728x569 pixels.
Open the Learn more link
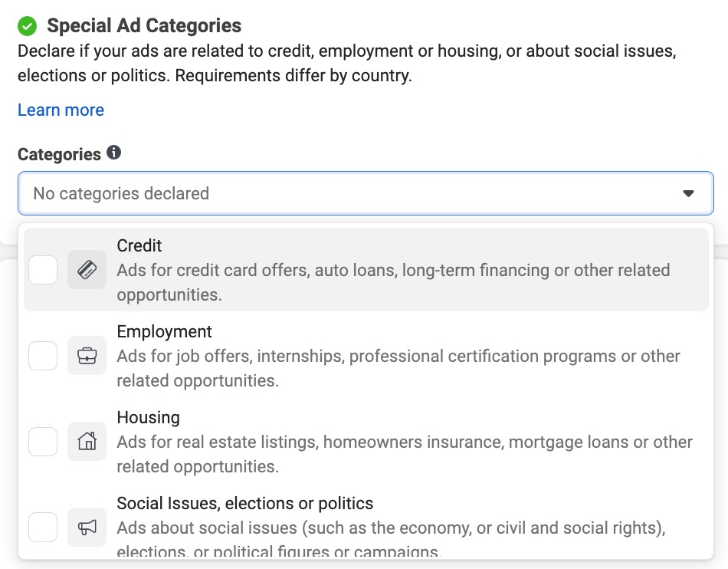pos(61,110)
